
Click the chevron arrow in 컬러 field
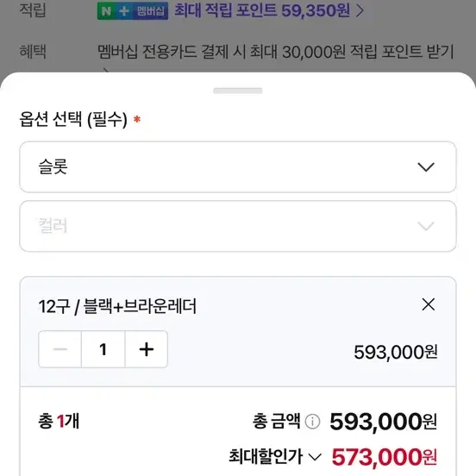point(426,226)
